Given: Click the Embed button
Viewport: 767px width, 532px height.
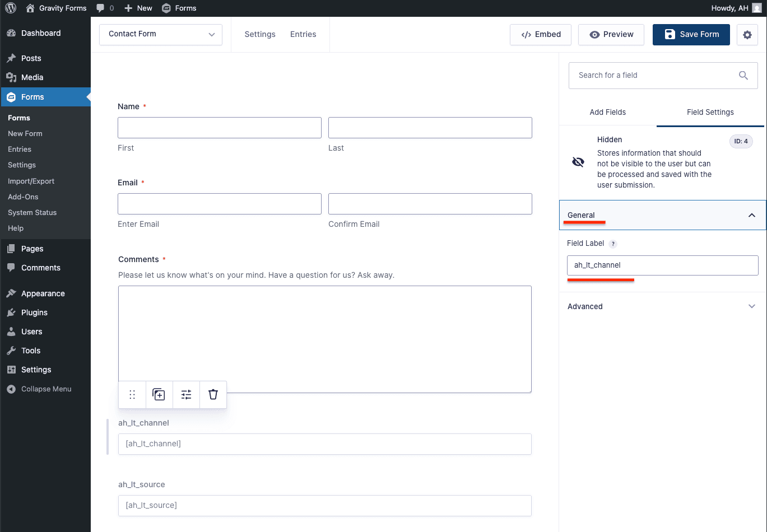Looking at the screenshot, I should 540,34.
